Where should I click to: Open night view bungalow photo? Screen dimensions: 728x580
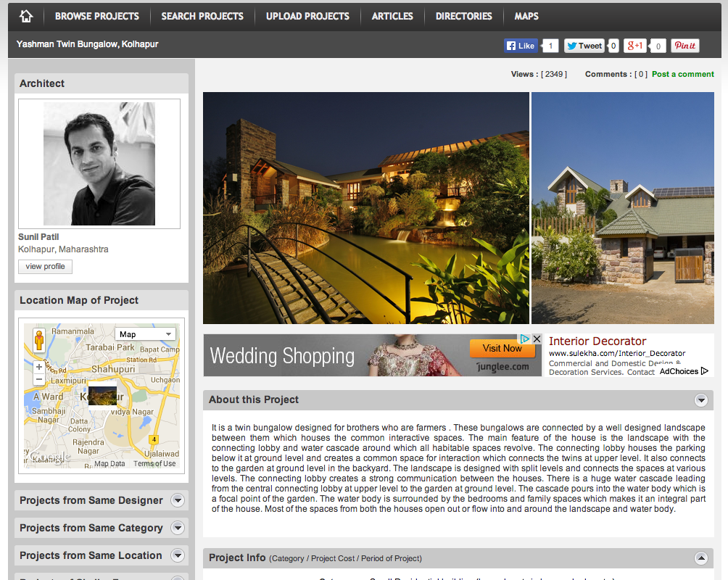(366, 208)
